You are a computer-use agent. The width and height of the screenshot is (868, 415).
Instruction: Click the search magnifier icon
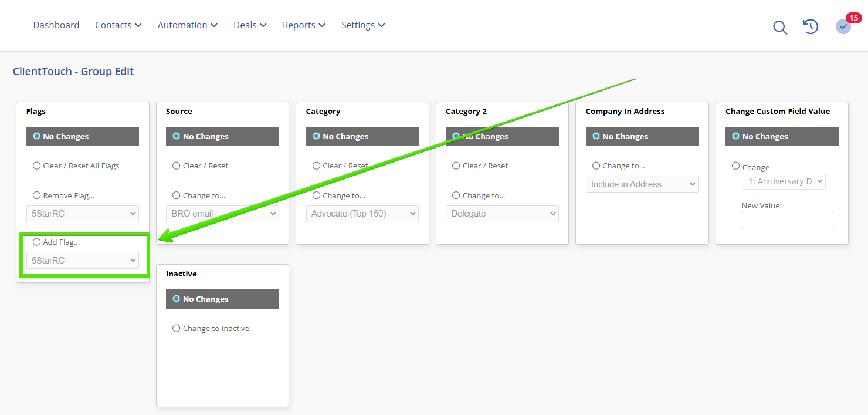point(779,27)
